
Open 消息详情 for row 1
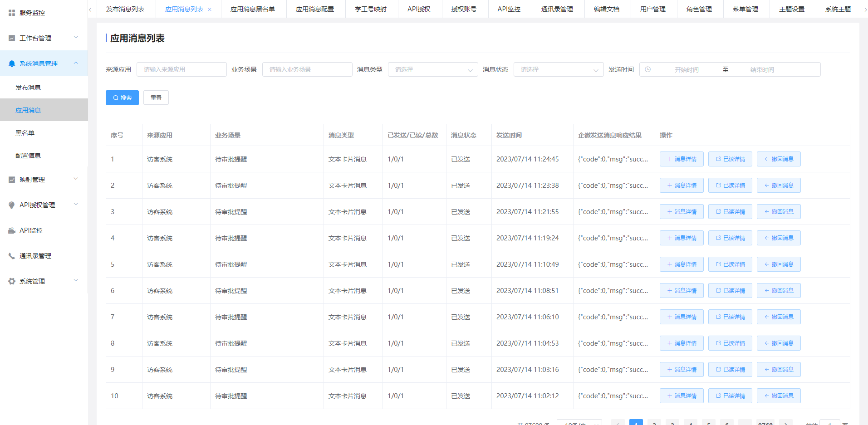tap(682, 159)
